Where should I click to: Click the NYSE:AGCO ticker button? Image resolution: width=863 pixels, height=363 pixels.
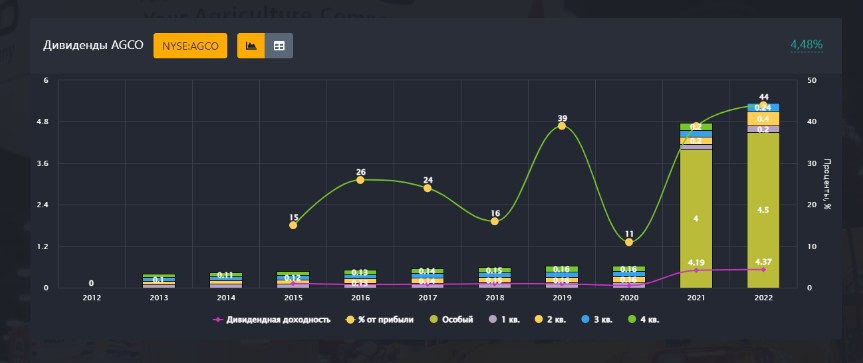[x=190, y=46]
